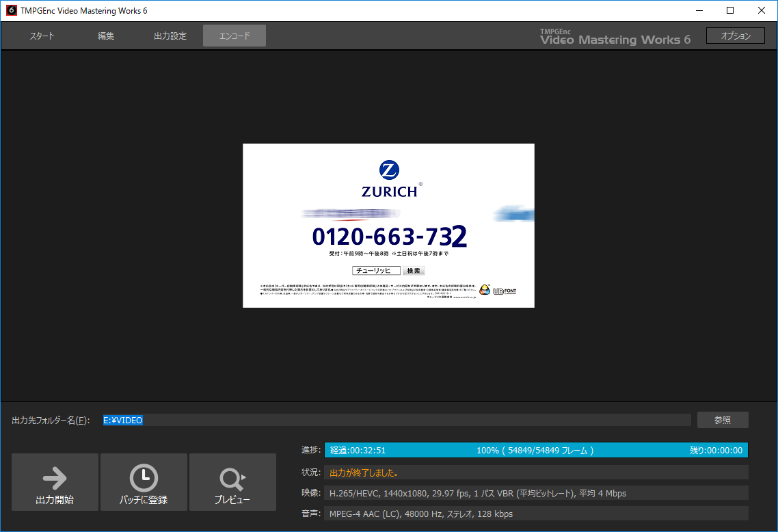Click the MPEG-4 AAC audio info line
778x532 pixels.
coord(536,514)
